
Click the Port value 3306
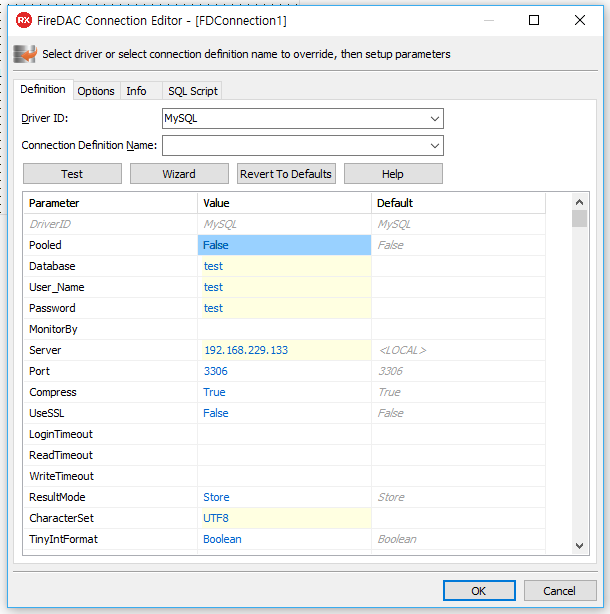pyautogui.click(x=284, y=371)
